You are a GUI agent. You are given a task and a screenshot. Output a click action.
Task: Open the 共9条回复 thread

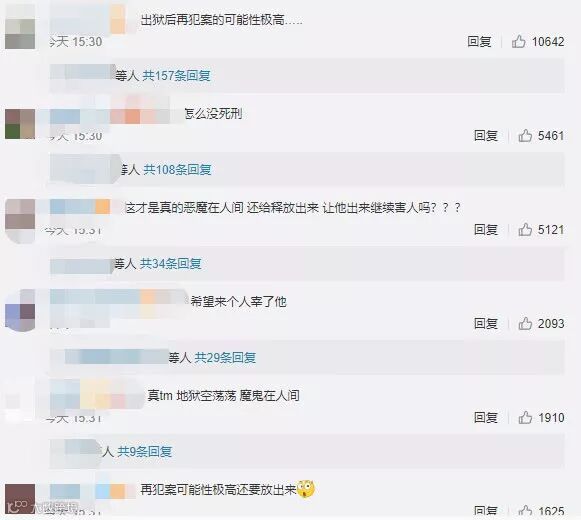click(x=145, y=451)
